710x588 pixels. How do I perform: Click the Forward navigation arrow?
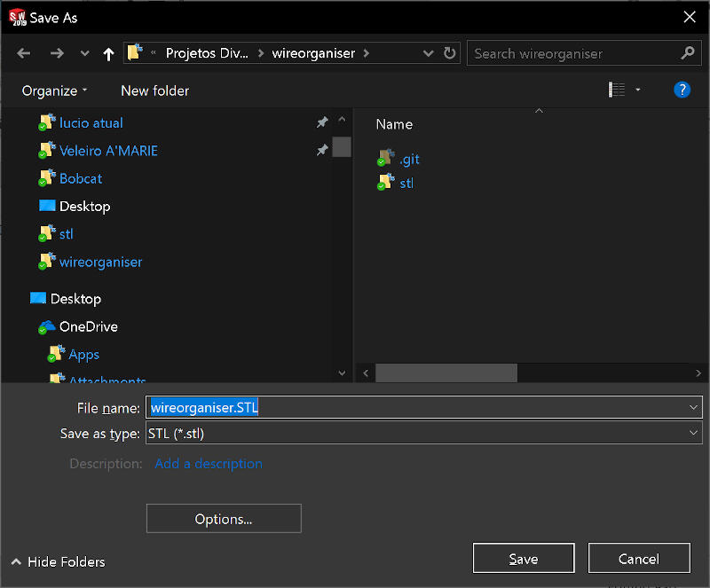[57, 53]
